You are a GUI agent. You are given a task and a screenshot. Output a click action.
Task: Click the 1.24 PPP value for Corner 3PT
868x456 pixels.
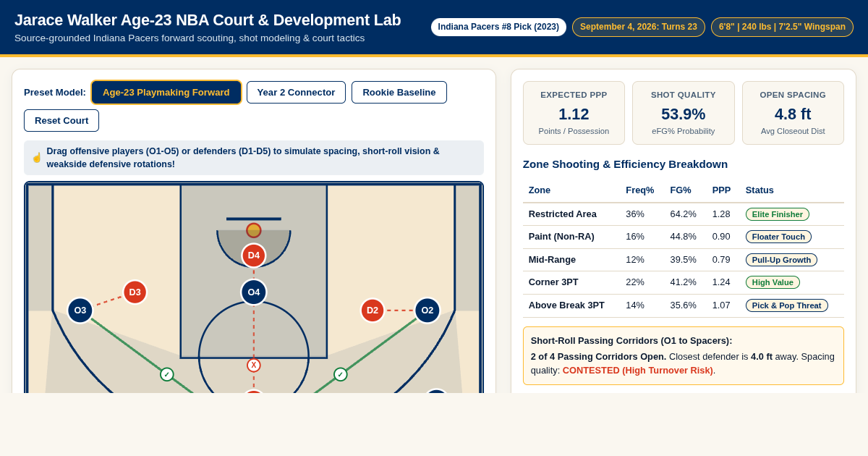(721, 282)
